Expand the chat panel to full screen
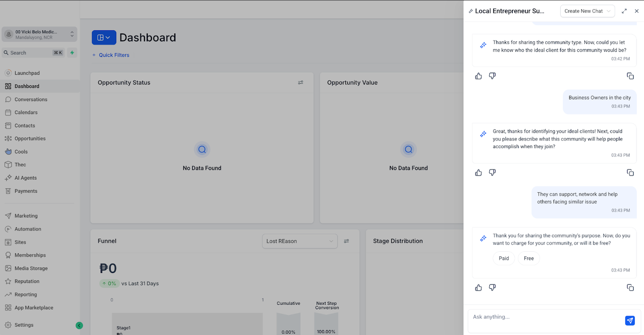The width and height of the screenshot is (644, 335). coord(624,11)
